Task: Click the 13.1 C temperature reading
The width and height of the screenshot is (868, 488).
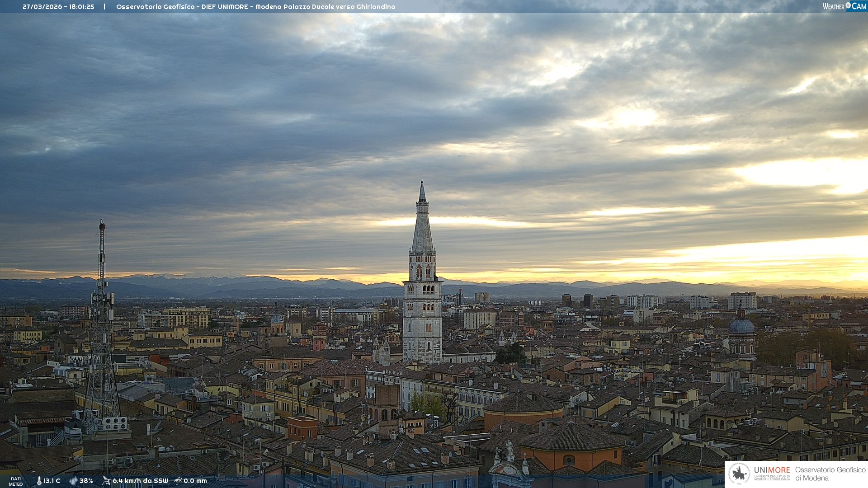Action: (x=52, y=481)
